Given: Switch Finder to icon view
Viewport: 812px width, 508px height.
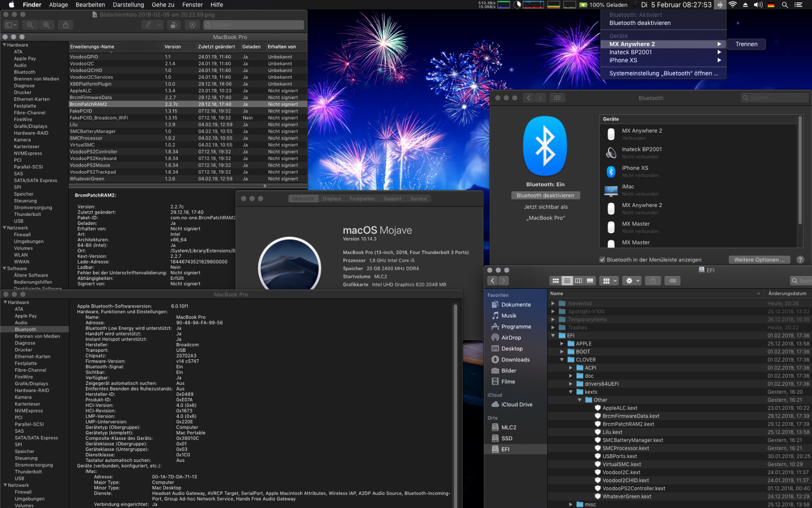Looking at the screenshot, I should coord(555,281).
